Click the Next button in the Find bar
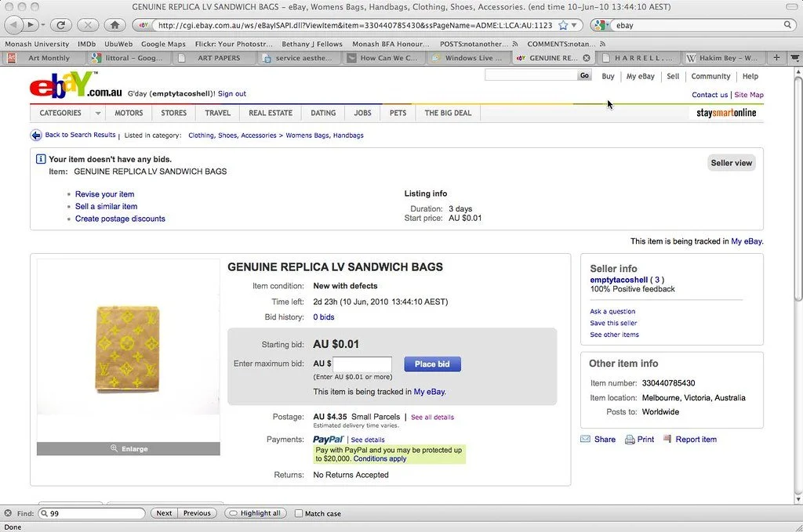This screenshot has height=532, width=803. point(164,513)
